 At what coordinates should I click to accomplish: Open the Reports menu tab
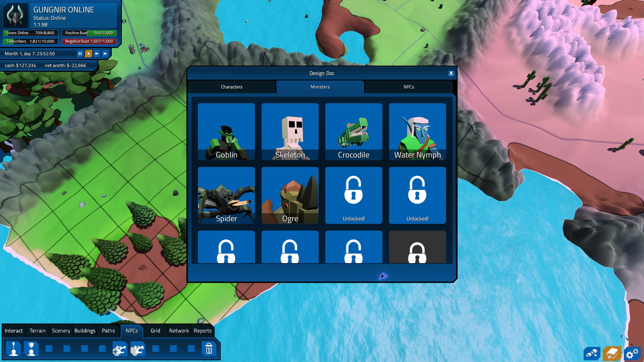(x=203, y=330)
